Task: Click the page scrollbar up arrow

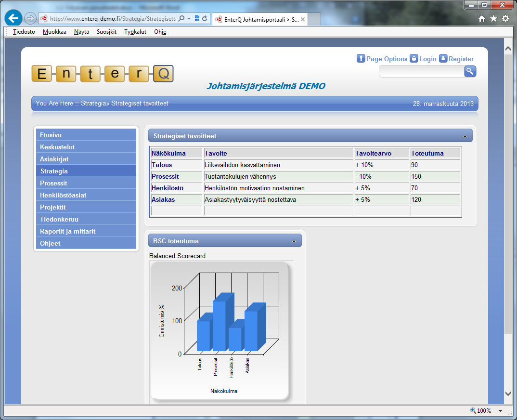Action: [x=508, y=49]
